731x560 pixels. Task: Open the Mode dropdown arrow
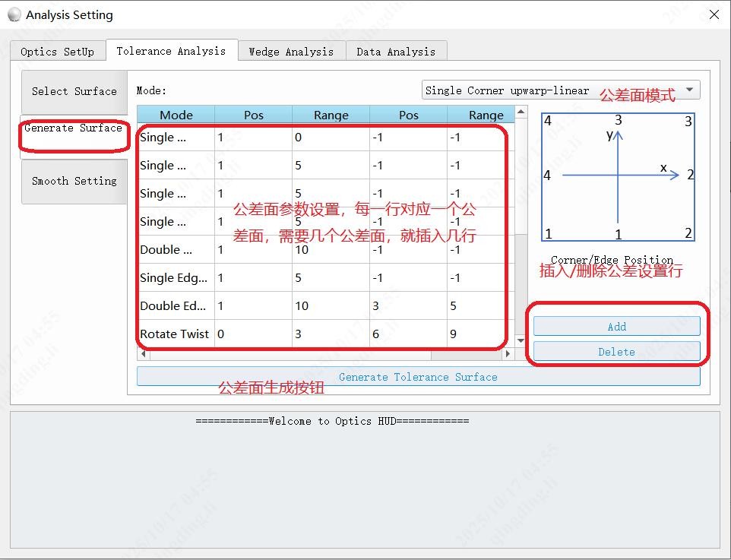tap(690, 90)
